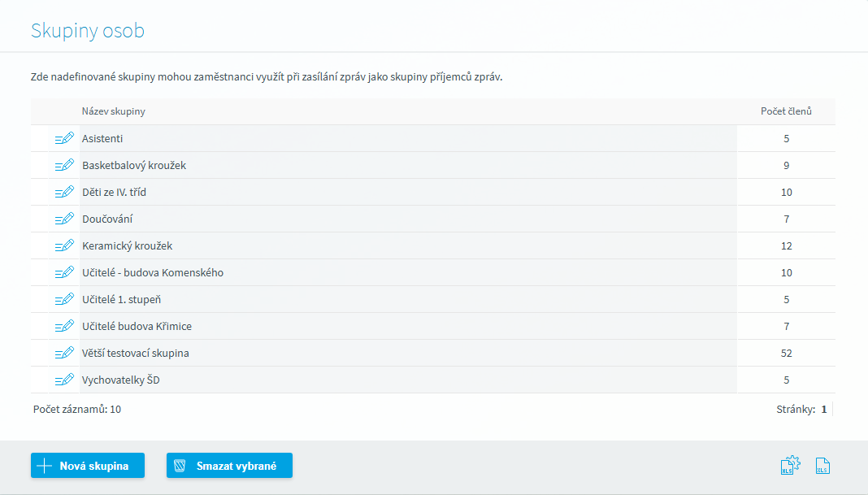
Task: Open edit icon for Basketbalový kroužek
Action: (64, 165)
